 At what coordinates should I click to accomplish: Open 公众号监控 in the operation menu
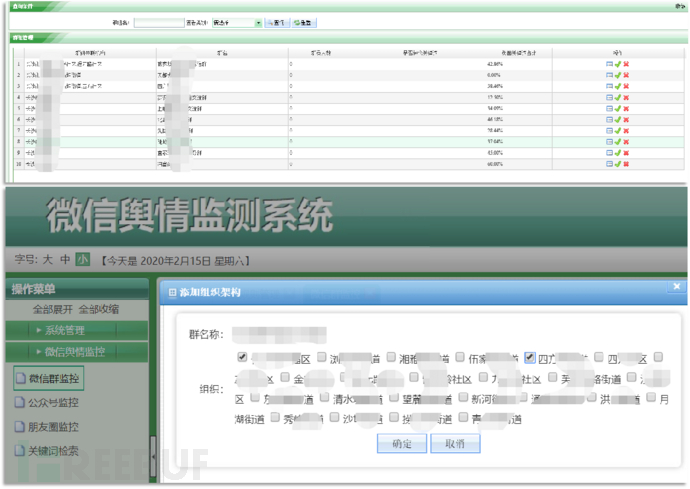[x=47, y=403]
